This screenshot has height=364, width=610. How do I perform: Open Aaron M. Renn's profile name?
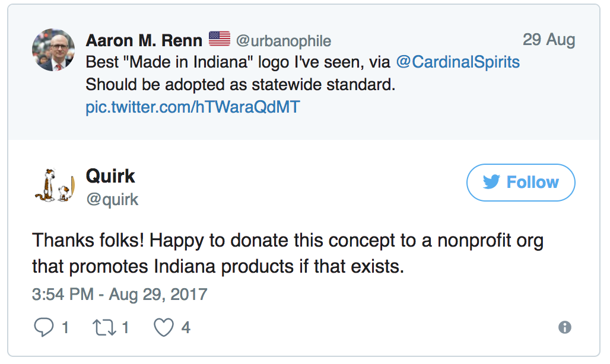[x=144, y=40]
